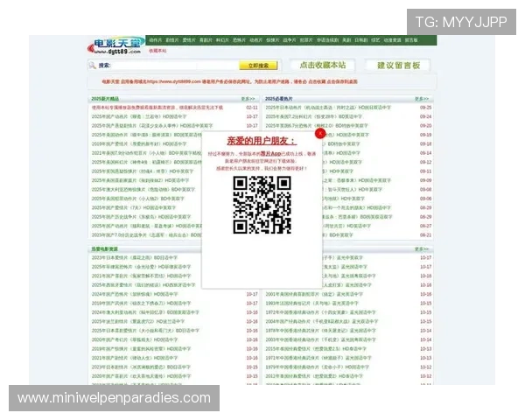Open 2025年 犯罪动作片《小人物2》 entry
The width and height of the screenshot is (525, 420).
pos(138,199)
